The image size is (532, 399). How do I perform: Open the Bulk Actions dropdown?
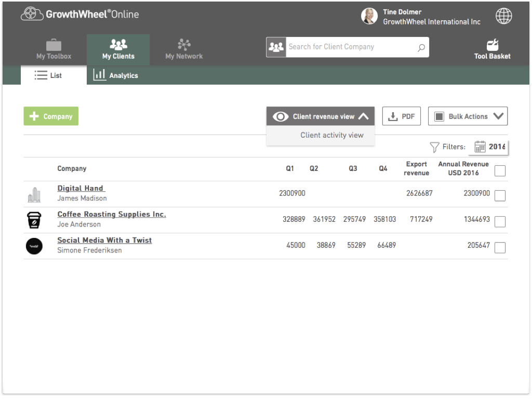(468, 116)
